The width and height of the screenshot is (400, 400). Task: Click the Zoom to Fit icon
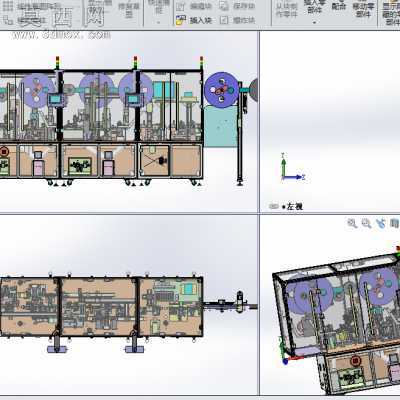352,223
